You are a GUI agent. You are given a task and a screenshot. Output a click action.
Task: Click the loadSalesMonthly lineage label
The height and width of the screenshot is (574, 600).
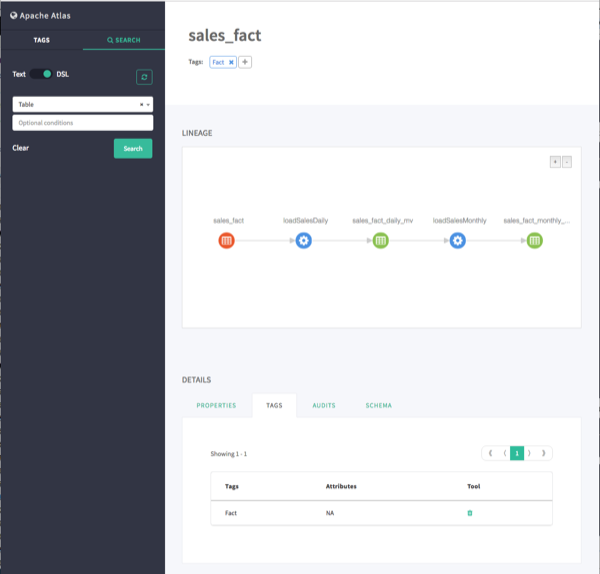(460, 220)
